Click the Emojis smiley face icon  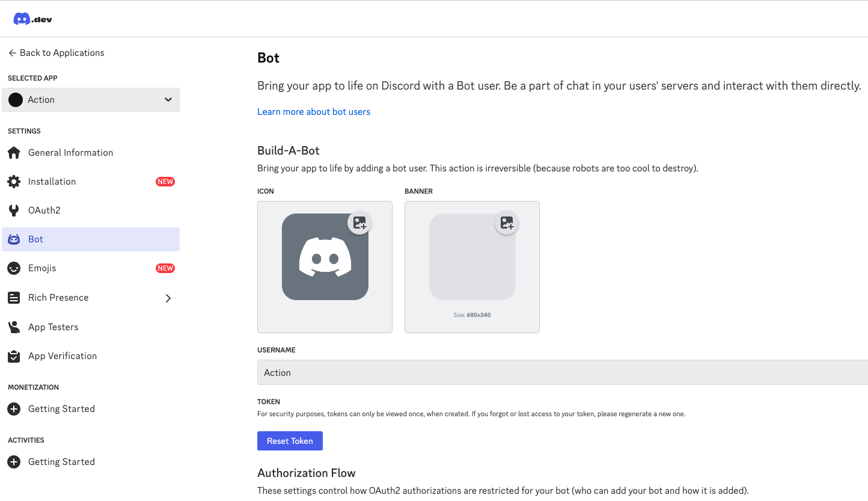click(14, 268)
